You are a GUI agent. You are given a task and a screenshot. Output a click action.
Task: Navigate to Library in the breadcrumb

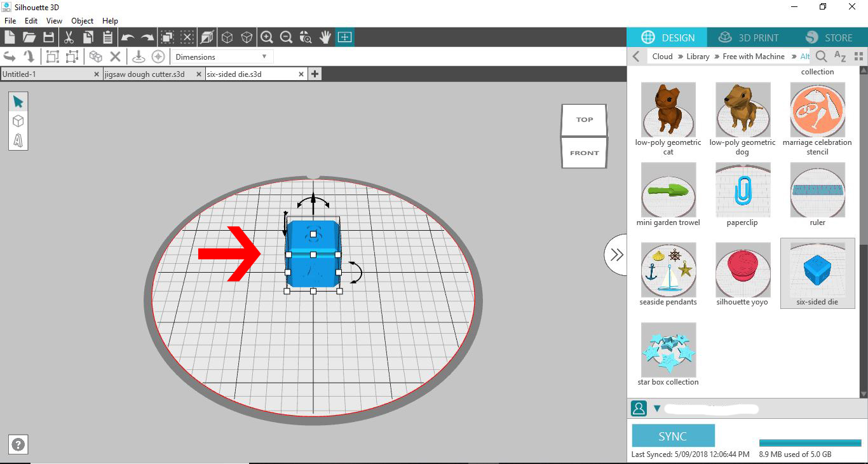(698, 57)
